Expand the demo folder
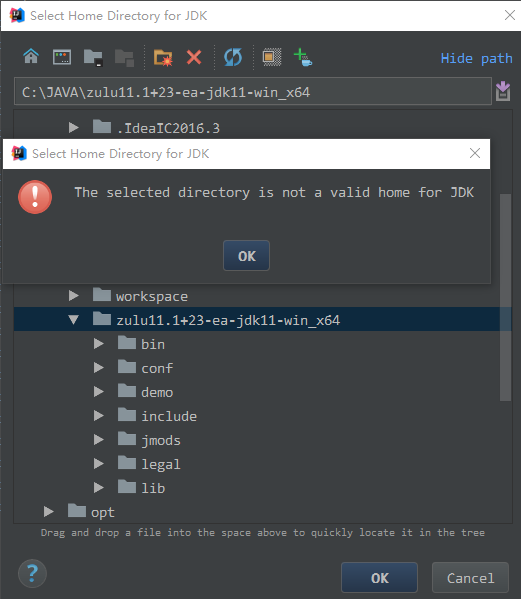 [99, 392]
